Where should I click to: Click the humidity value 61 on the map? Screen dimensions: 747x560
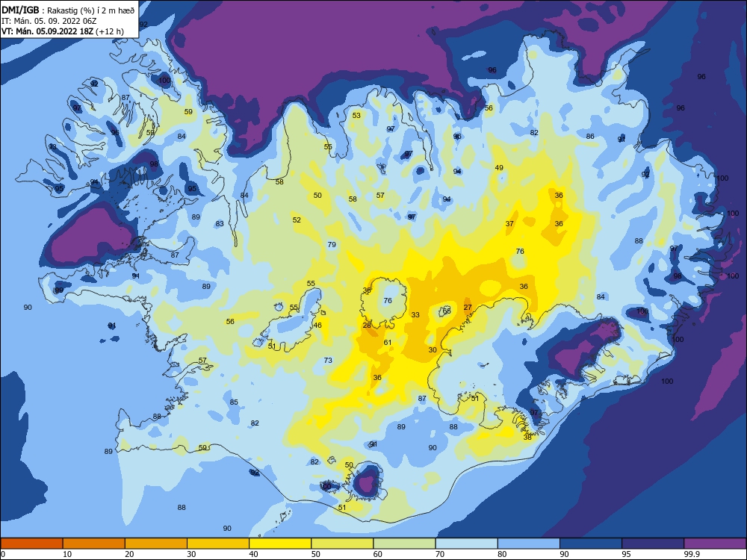point(388,343)
